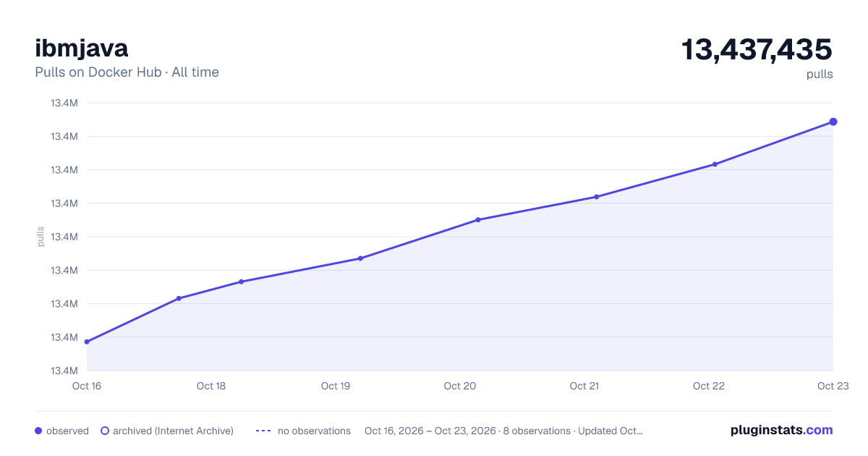The height and width of the screenshot is (456, 868).
Task: Click the 'archived (Internet Archive)' legend label
Action: tap(173, 431)
